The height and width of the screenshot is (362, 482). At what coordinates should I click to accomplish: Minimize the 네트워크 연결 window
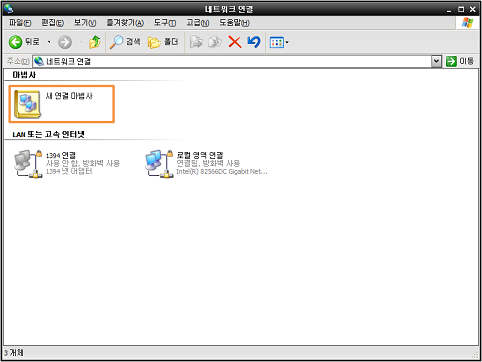(449, 10)
